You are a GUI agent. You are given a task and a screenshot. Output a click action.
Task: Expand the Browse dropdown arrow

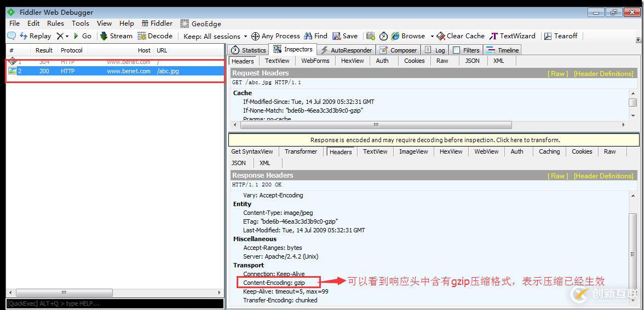tap(432, 36)
